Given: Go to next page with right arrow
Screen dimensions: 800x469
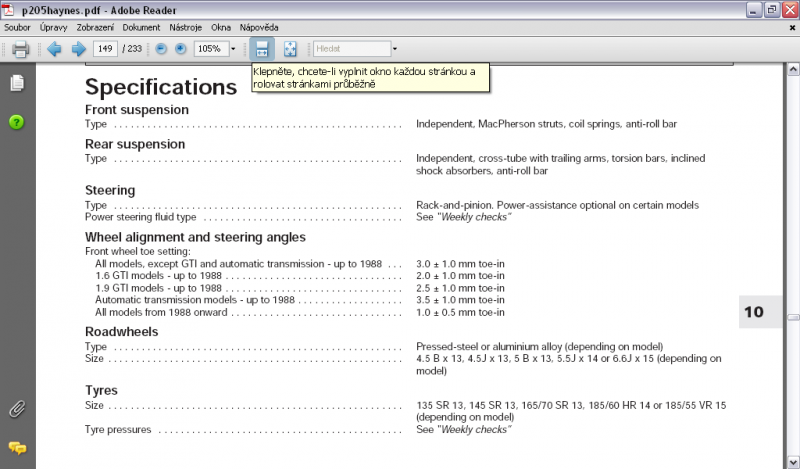Looking at the screenshot, I should (x=77, y=48).
